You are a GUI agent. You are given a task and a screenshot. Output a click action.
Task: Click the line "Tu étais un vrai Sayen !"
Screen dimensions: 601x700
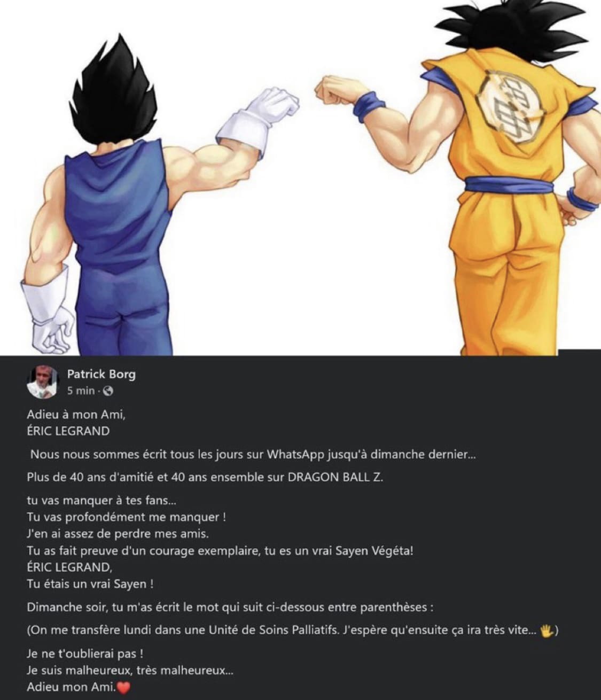pyautogui.click(x=90, y=584)
